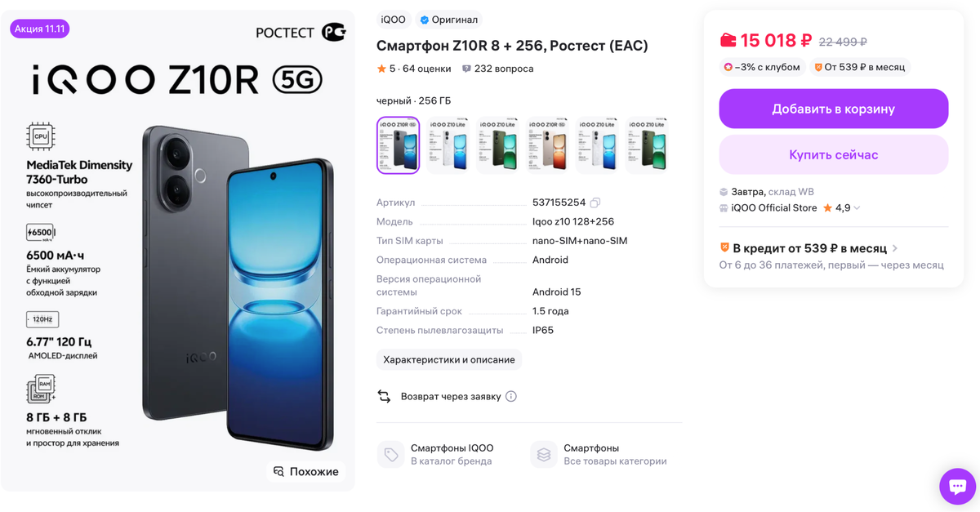Viewport: 980px width, 512px height.
Task: Click the 232 вопроса comment icon
Action: coord(466,69)
